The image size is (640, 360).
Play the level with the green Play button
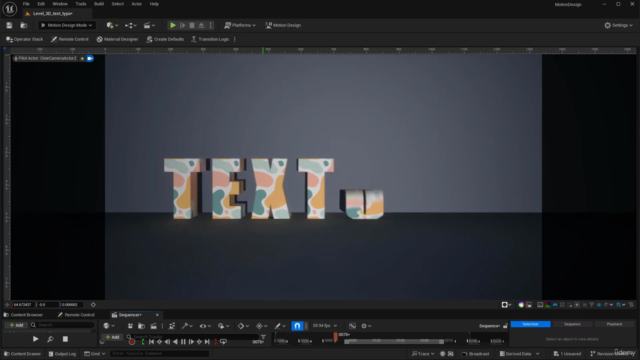tap(173, 25)
